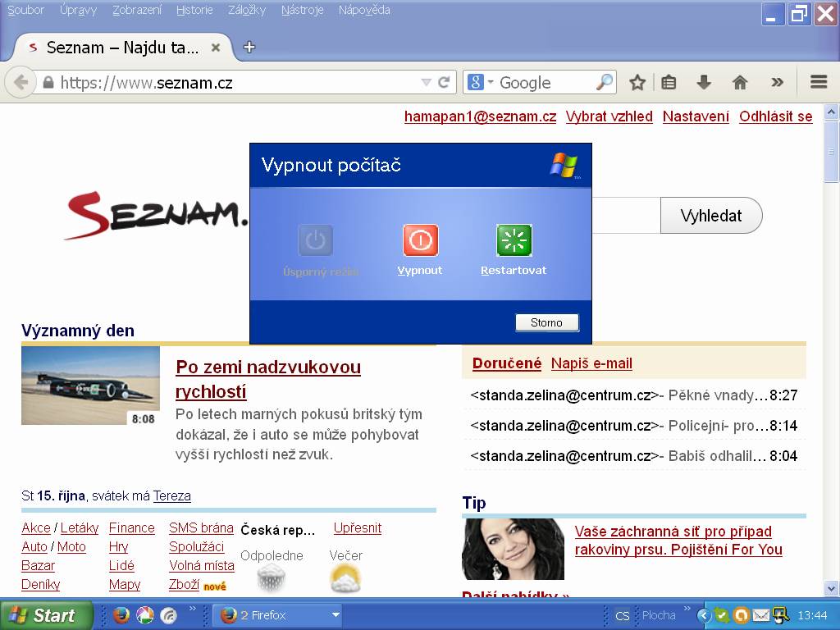This screenshot has height=630, width=840.
Task: Open the Mapy link
Action: pyautogui.click(x=125, y=584)
